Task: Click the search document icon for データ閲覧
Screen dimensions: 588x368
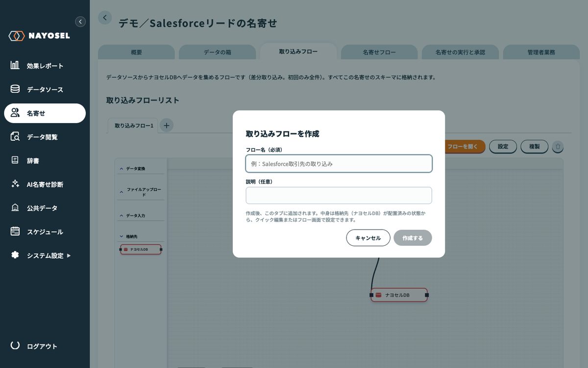Action: tap(15, 137)
